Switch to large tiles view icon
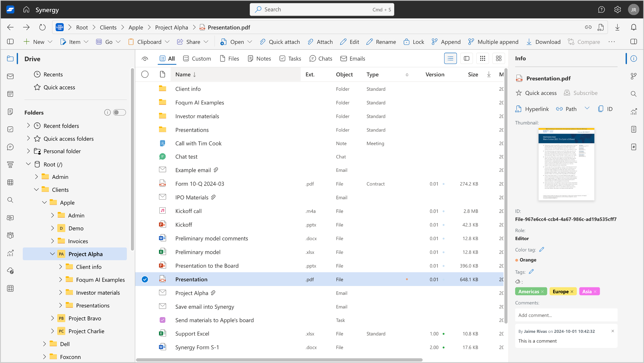This screenshot has width=644, height=363. coord(499,59)
